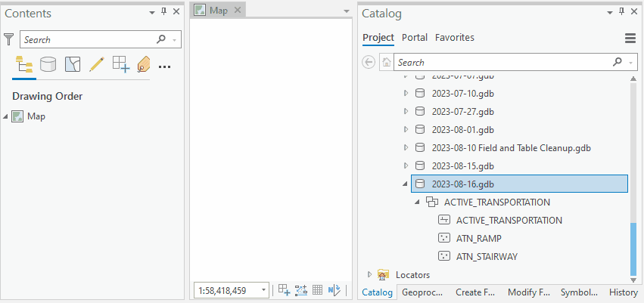Image resolution: width=644 pixels, height=303 pixels.
Task: Click the Locators folder icon
Action: click(383, 274)
